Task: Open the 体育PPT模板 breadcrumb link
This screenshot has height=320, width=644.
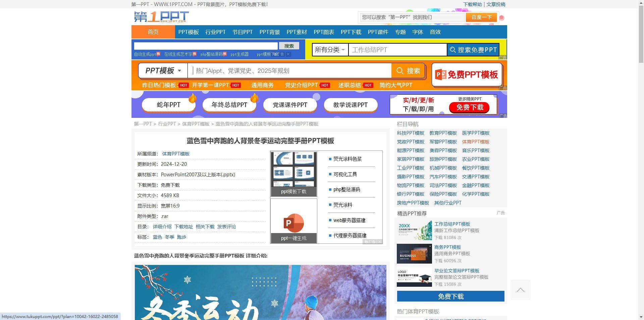Action: [196, 124]
